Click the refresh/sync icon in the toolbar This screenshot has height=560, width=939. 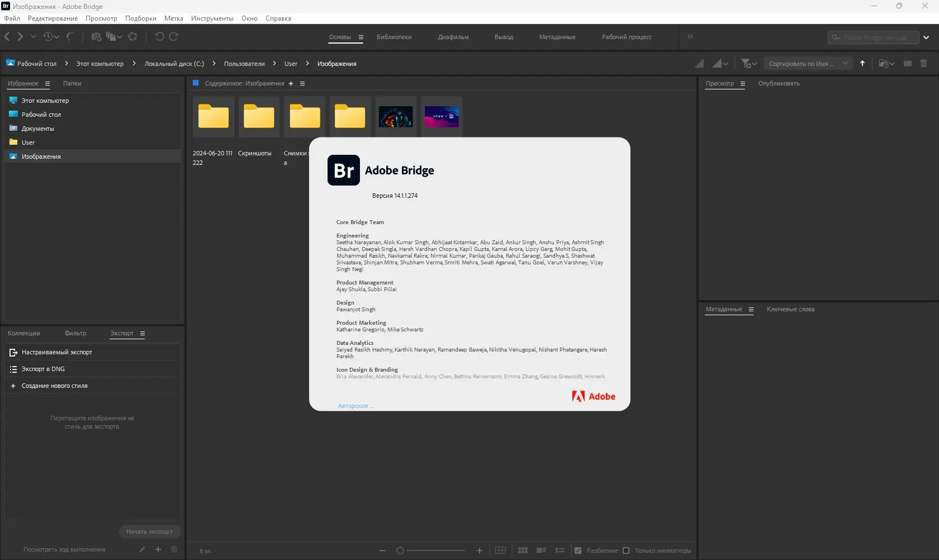tap(132, 37)
